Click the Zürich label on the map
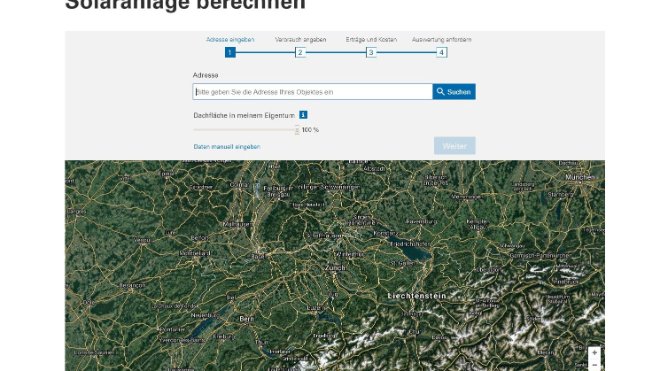660x371 pixels. [335, 268]
